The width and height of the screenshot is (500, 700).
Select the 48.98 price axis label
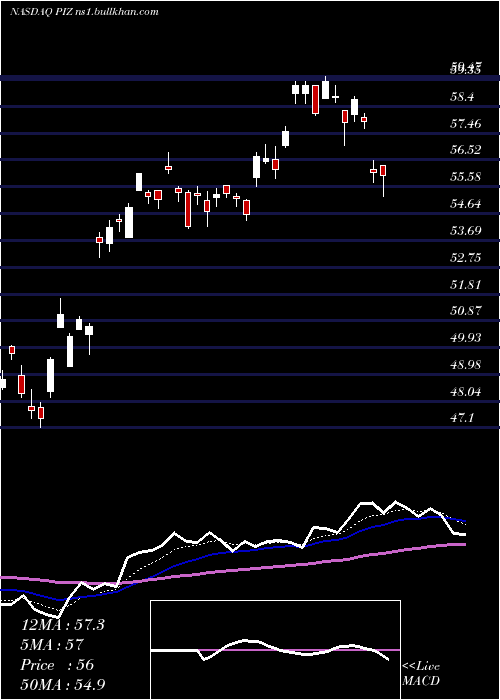tap(466, 365)
